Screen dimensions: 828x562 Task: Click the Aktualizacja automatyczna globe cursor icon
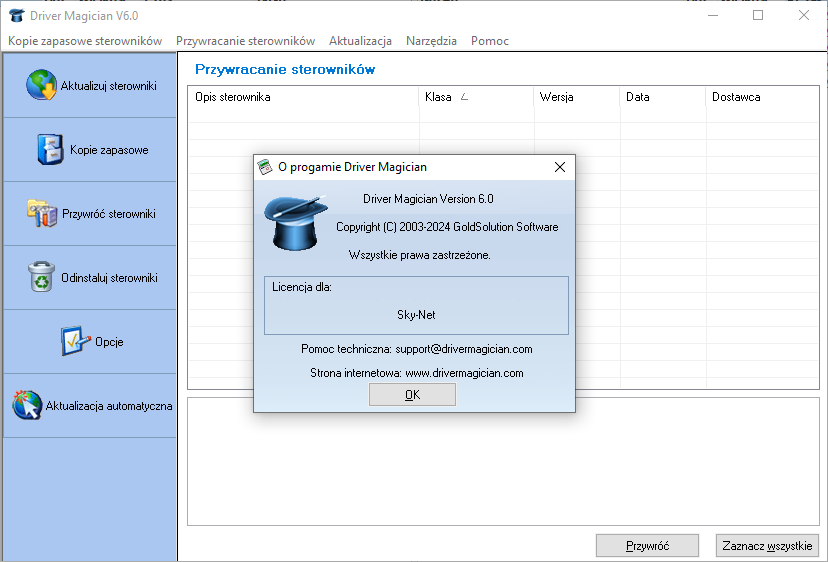click(x=27, y=405)
